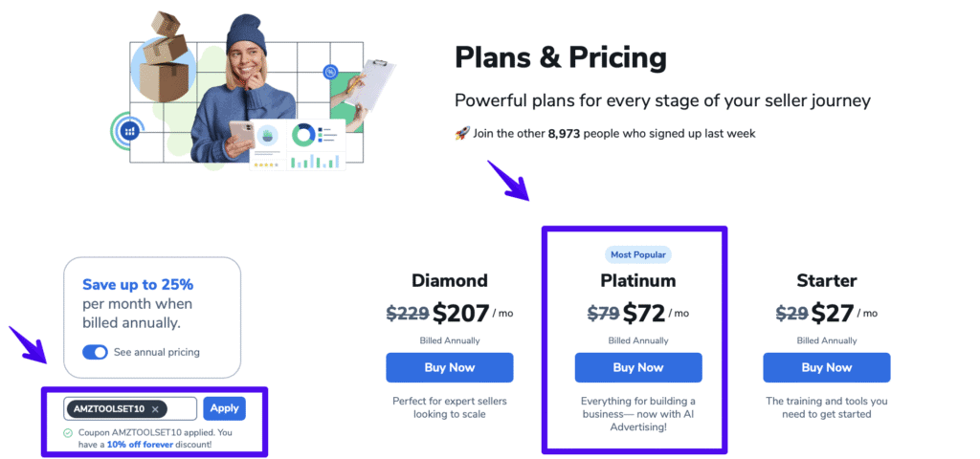Click the blue bar-chart circle icon
The width and height of the screenshot is (980, 459).
[x=130, y=131]
